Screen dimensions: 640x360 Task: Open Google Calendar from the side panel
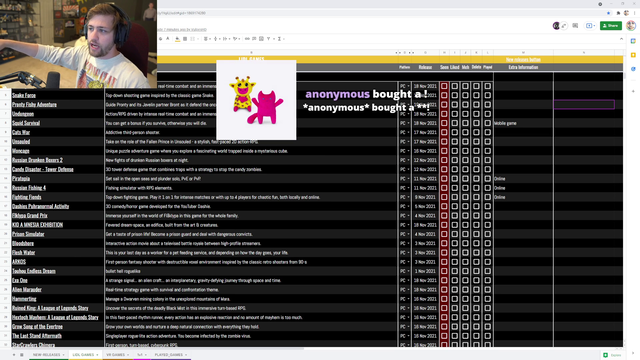coord(633,41)
